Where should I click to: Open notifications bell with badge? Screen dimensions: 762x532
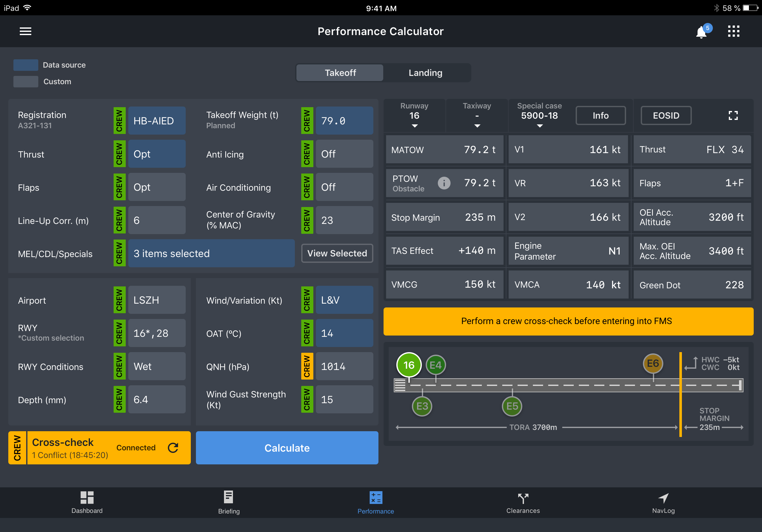[701, 32]
